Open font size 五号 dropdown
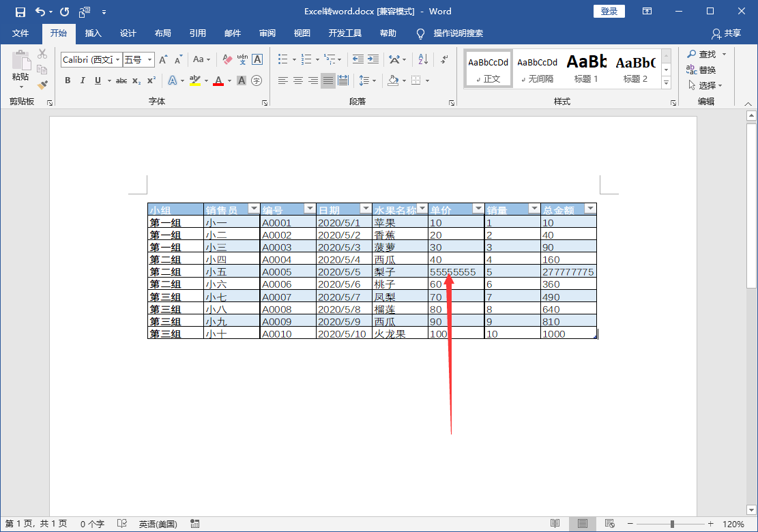This screenshot has height=532, width=758. (x=149, y=59)
